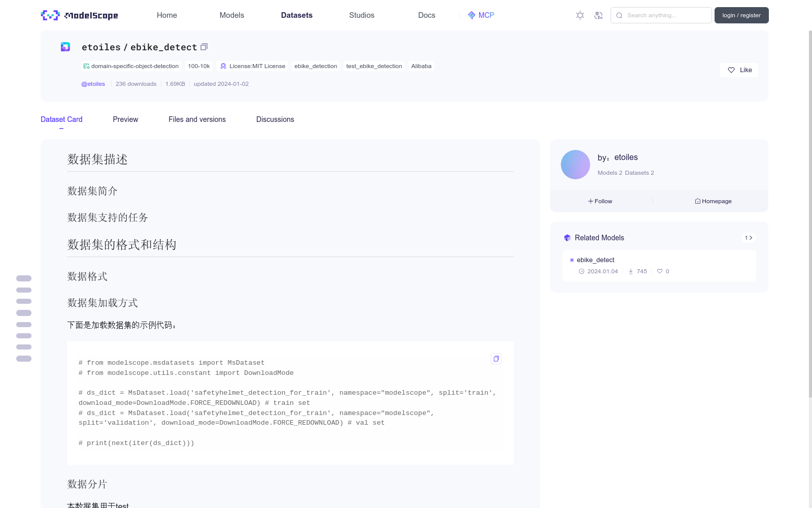Click the License:MIT License tag
The height and width of the screenshot is (508, 812).
point(252,66)
